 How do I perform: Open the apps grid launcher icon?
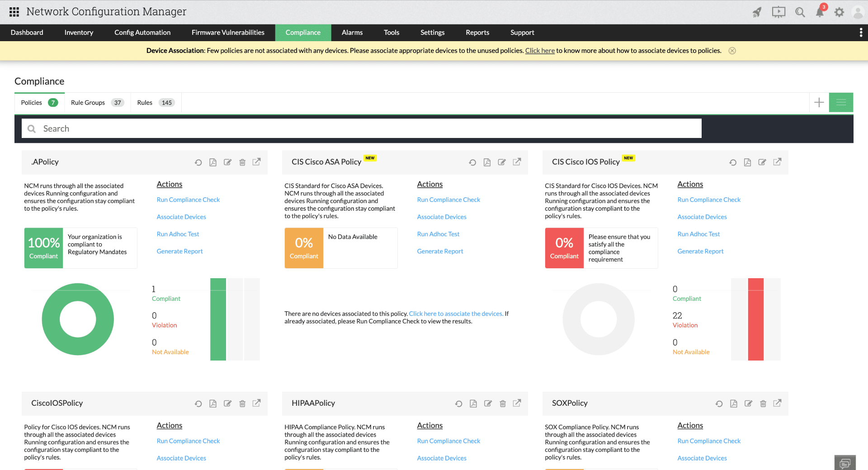pos(14,12)
